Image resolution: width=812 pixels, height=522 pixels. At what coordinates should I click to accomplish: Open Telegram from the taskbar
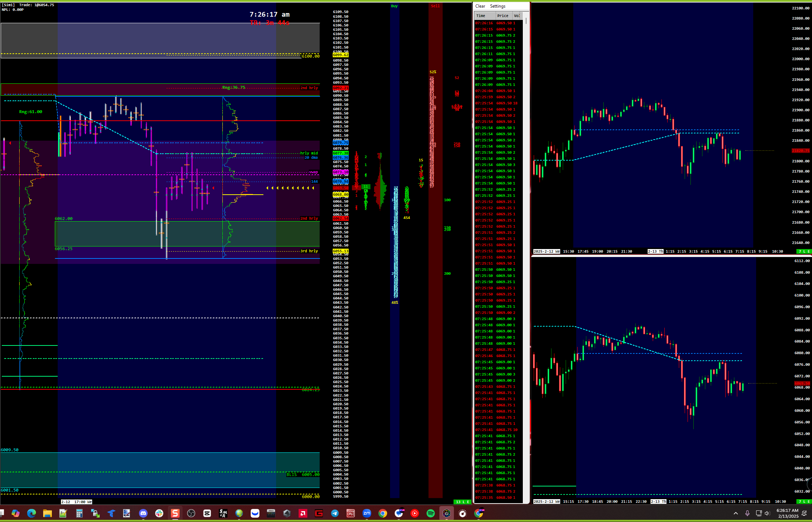[x=334, y=513]
